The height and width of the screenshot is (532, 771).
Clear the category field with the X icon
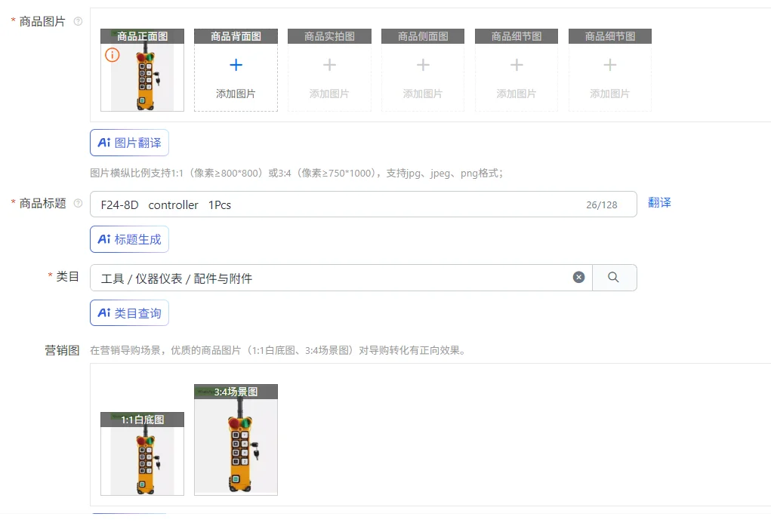(x=578, y=277)
